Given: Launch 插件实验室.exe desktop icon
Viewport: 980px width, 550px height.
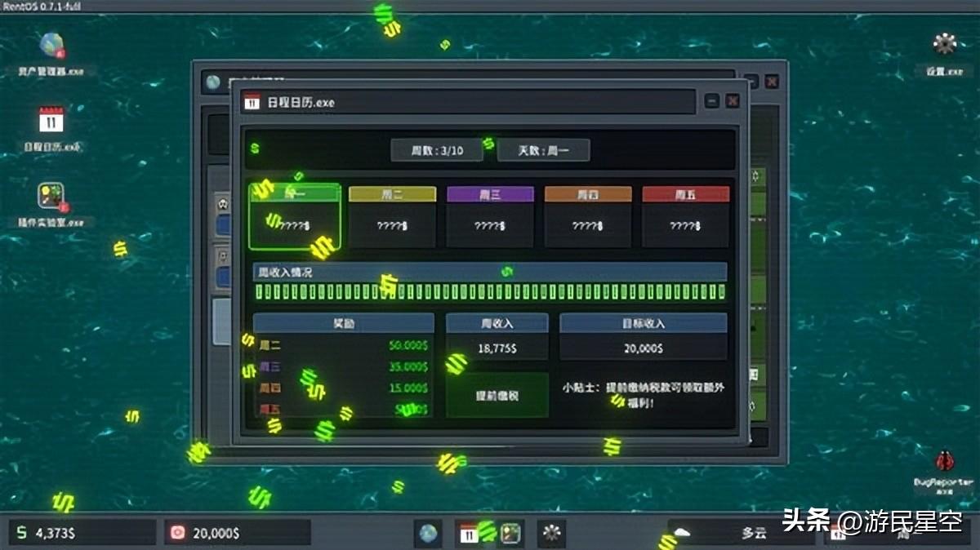Looking at the screenshot, I should (x=51, y=197).
